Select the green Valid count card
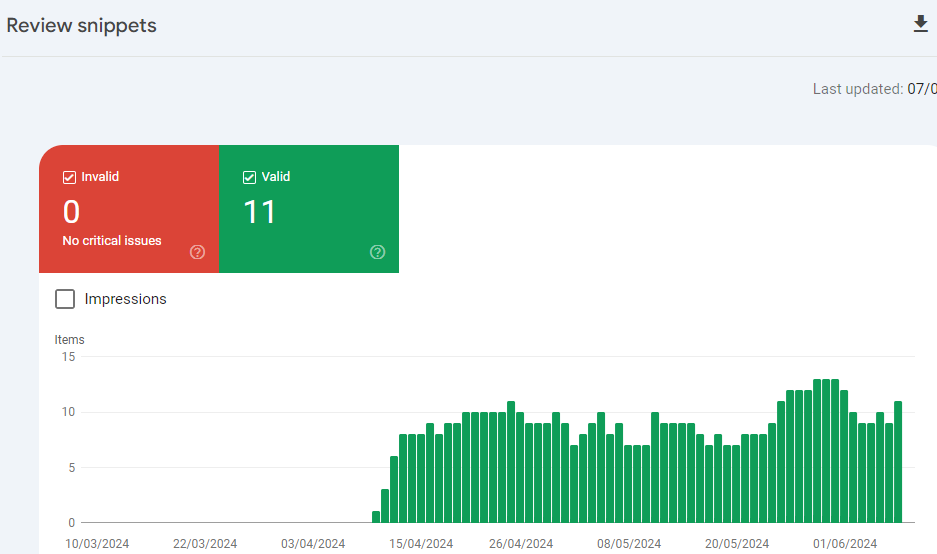The height and width of the screenshot is (554, 937). click(x=309, y=209)
